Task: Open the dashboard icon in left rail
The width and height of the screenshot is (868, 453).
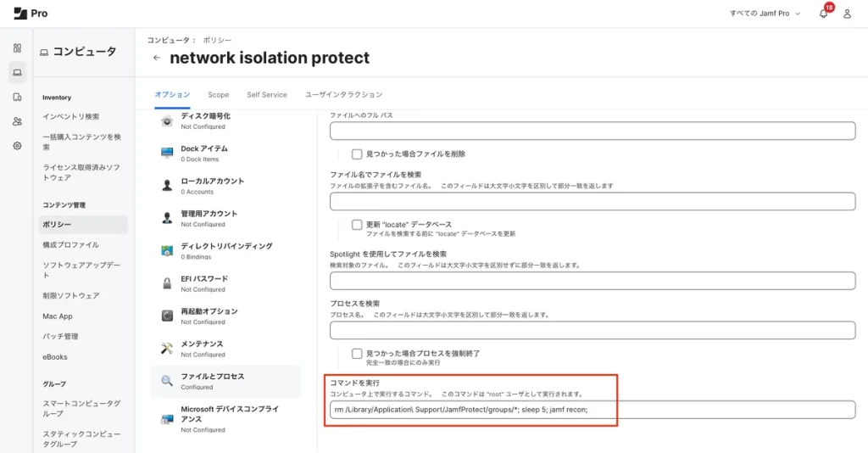Action: point(17,48)
